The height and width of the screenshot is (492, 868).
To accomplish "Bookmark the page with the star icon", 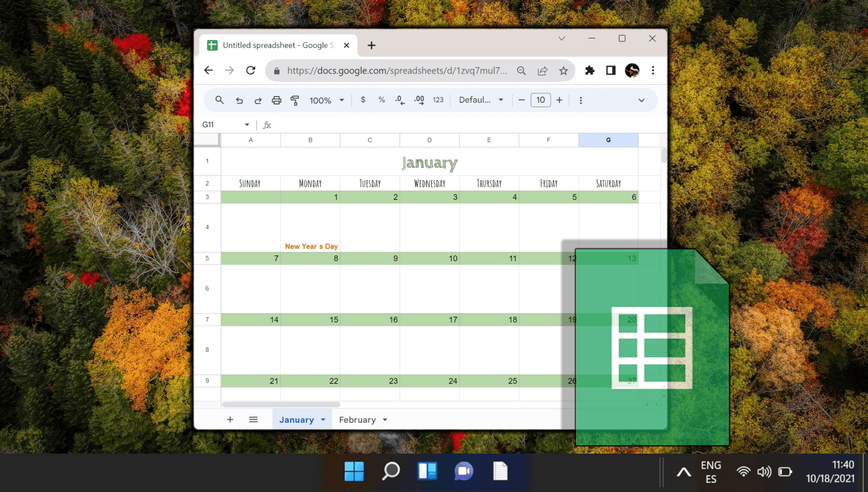I will [563, 70].
